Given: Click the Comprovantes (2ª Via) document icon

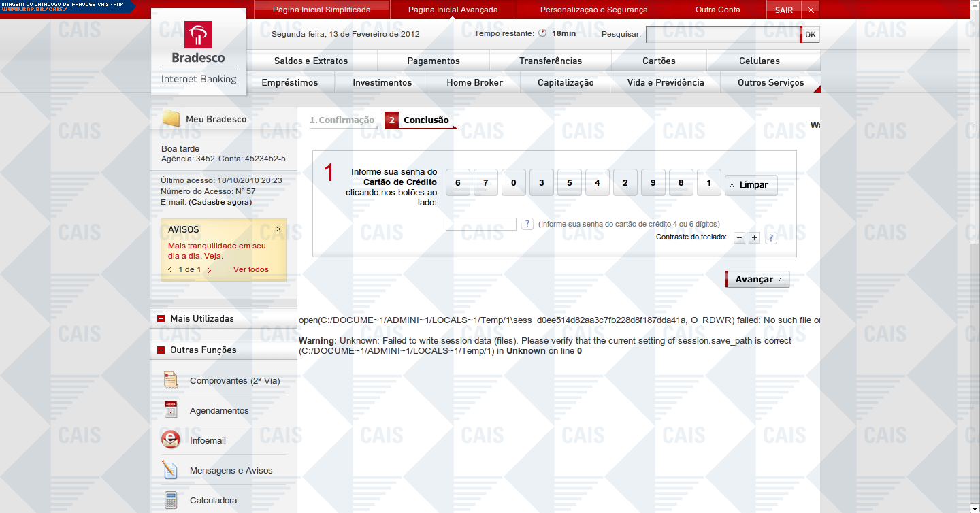Looking at the screenshot, I should point(171,380).
